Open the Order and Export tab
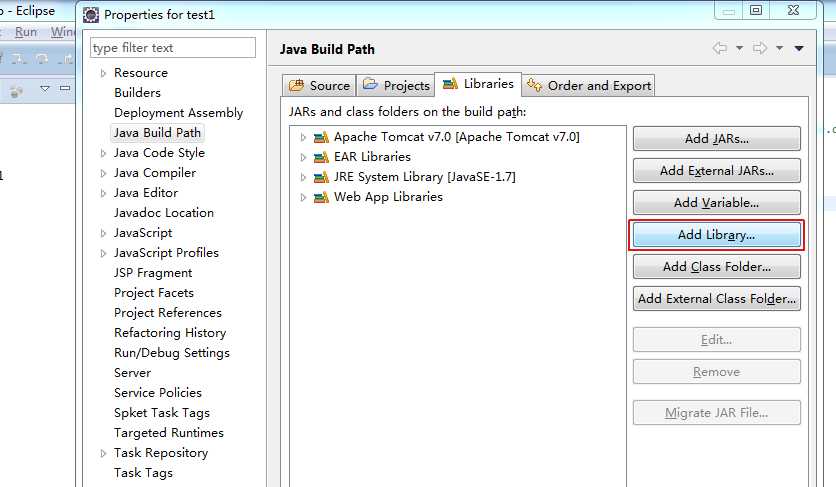This screenshot has height=487, width=836. coord(588,85)
